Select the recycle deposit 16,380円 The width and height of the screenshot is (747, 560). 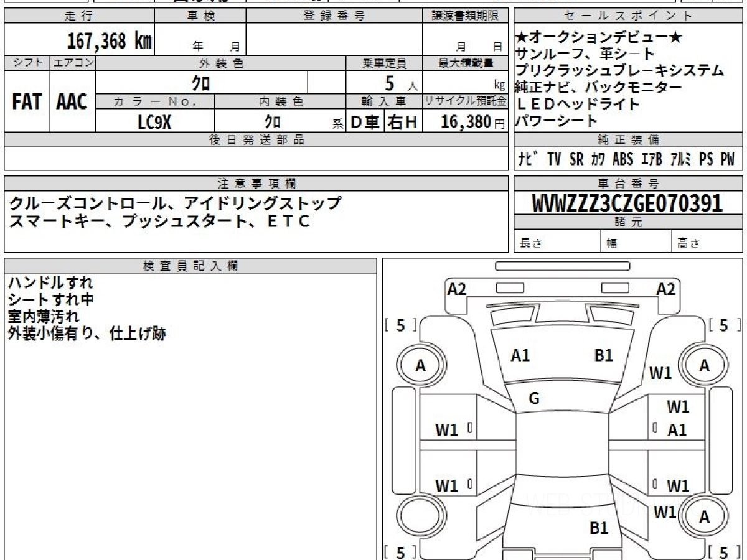472,122
